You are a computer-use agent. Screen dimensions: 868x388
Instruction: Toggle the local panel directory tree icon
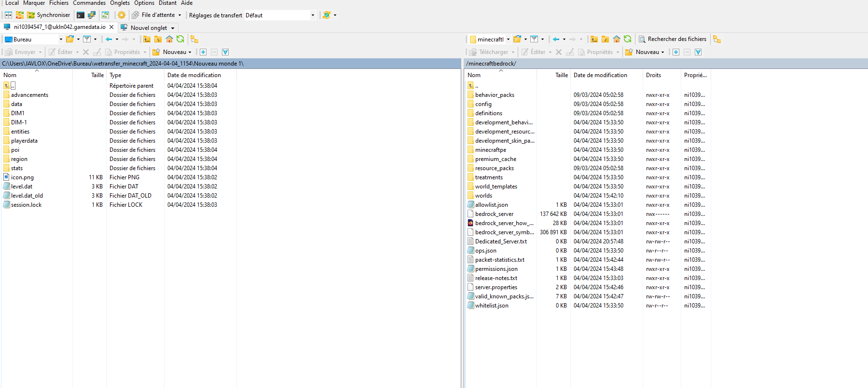(x=194, y=39)
